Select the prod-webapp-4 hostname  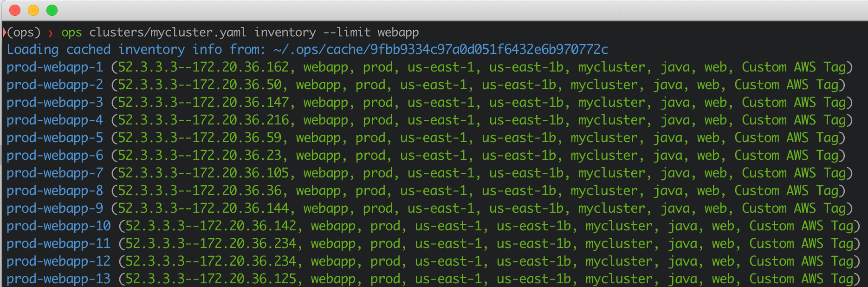pyautogui.click(x=55, y=120)
